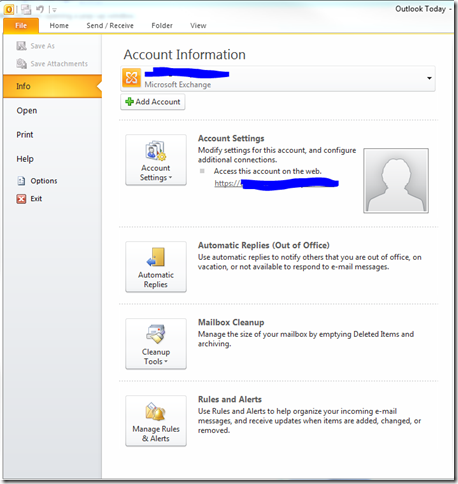This screenshot has width=458, height=484.
Task: Select Print in the backstage sidebar
Action: pos(25,135)
